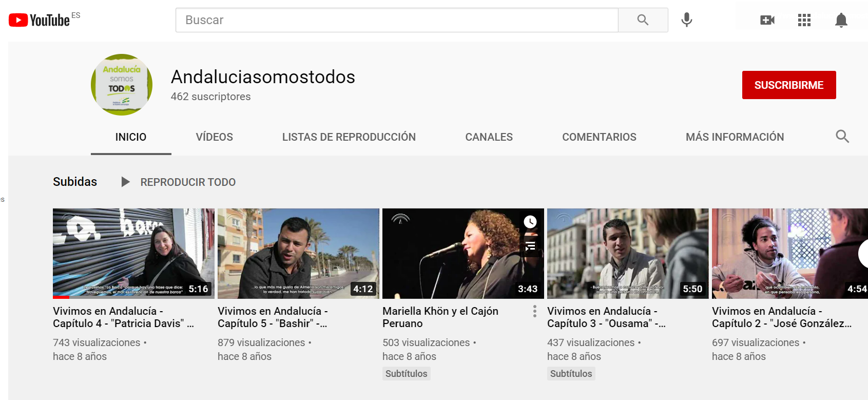Switch to the VÍDEOS tab
The image size is (868, 400).
click(x=214, y=137)
